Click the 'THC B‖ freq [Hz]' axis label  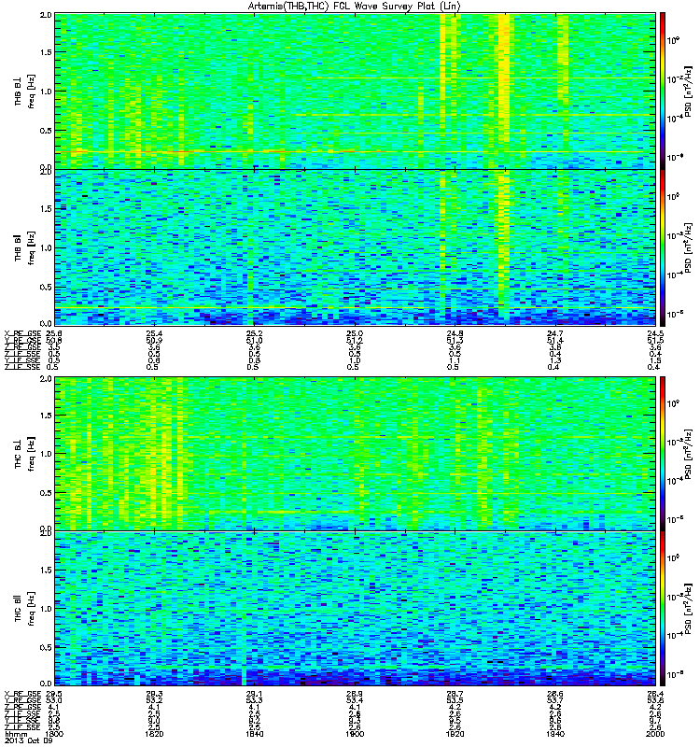tap(25, 609)
